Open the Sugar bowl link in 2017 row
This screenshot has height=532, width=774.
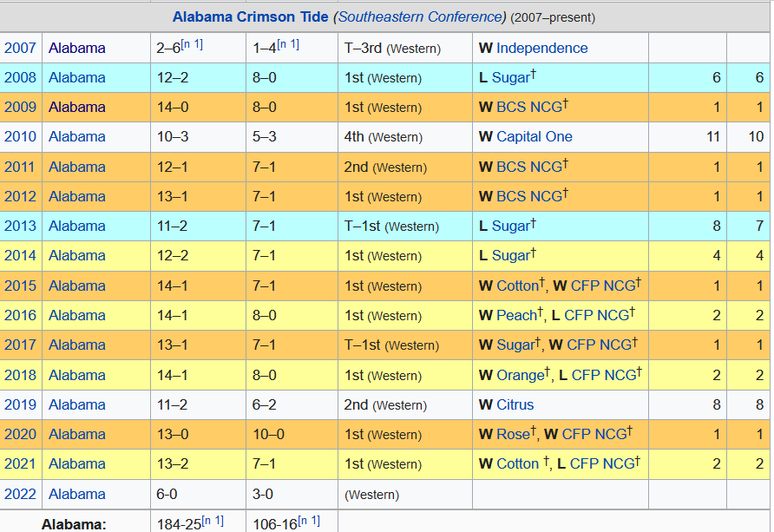click(515, 345)
